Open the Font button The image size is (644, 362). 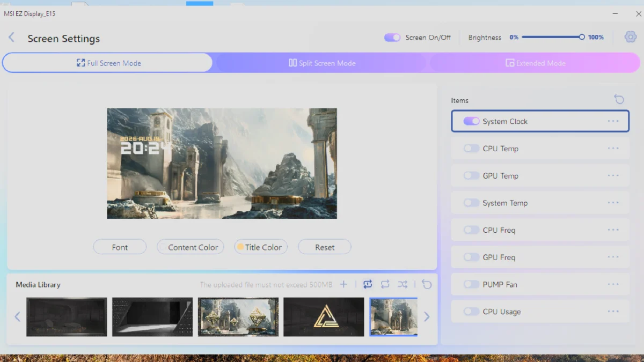click(x=120, y=247)
